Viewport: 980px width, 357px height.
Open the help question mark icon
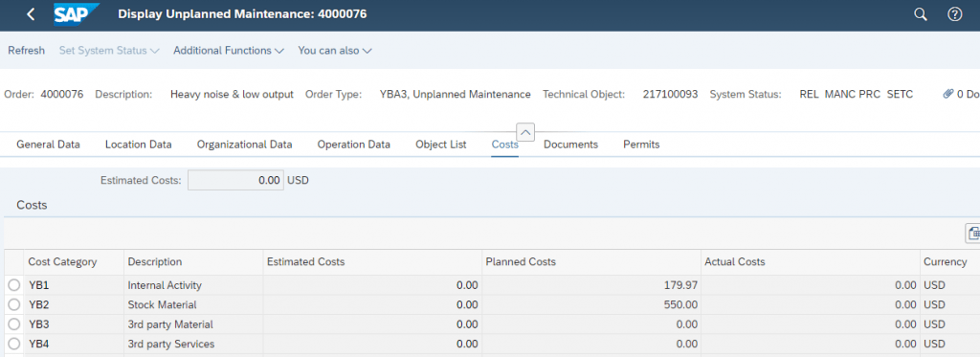pos(954,14)
